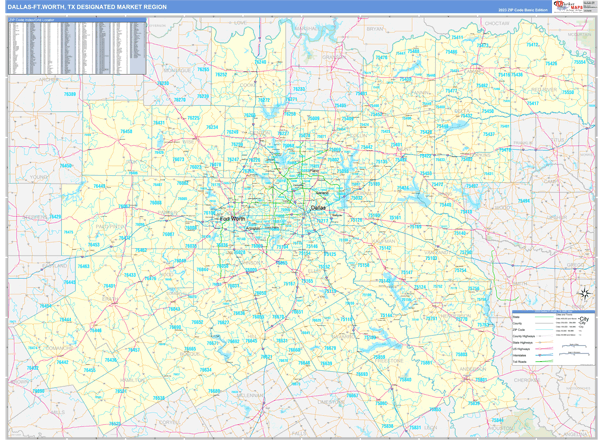Click the CHEROKEE county label
The width and height of the screenshot is (600, 440).
click(x=526, y=380)
